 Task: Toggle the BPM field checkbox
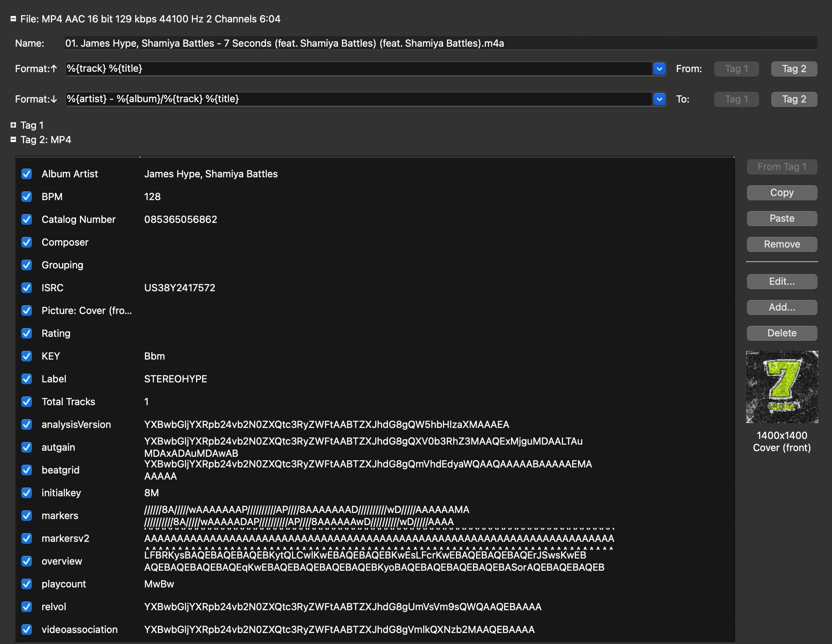[x=27, y=197]
